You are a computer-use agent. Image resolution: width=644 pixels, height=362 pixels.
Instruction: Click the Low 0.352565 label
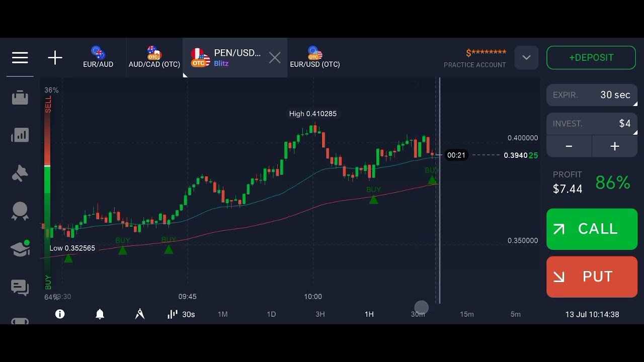point(72,248)
